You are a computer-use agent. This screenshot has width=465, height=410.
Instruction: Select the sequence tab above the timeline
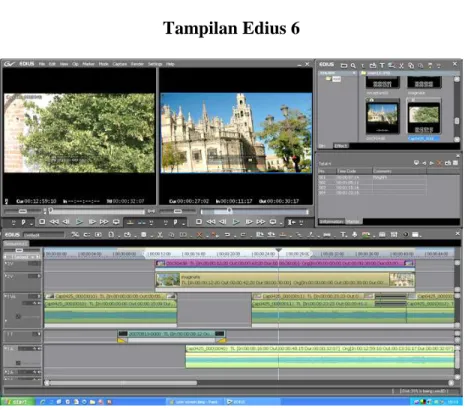point(16,244)
